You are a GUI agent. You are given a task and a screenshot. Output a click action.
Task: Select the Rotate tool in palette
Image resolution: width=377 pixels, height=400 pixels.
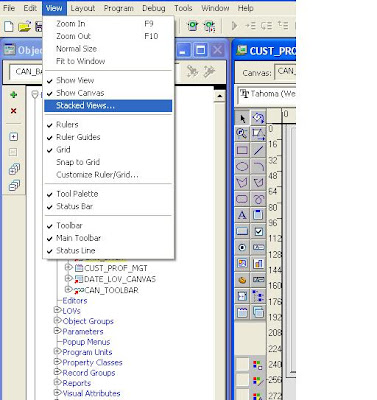[x=258, y=118]
